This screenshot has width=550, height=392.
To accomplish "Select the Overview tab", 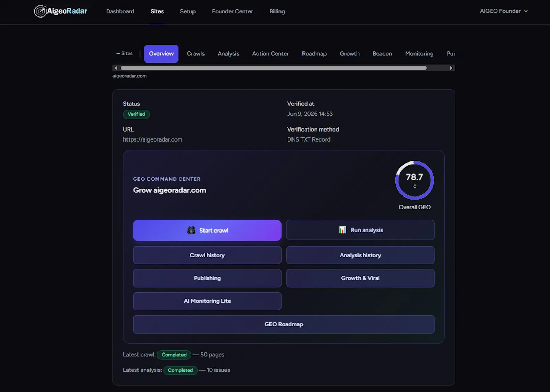I will click(x=161, y=54).
